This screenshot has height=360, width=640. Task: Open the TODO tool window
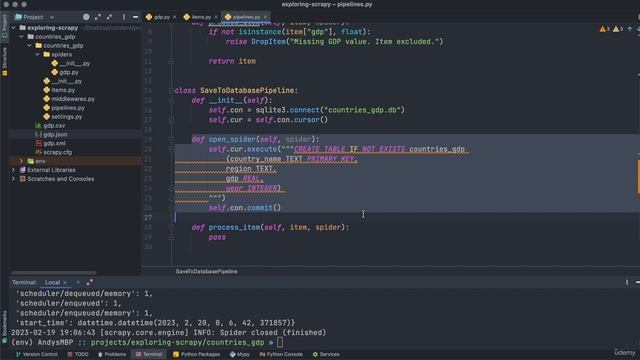78,354
